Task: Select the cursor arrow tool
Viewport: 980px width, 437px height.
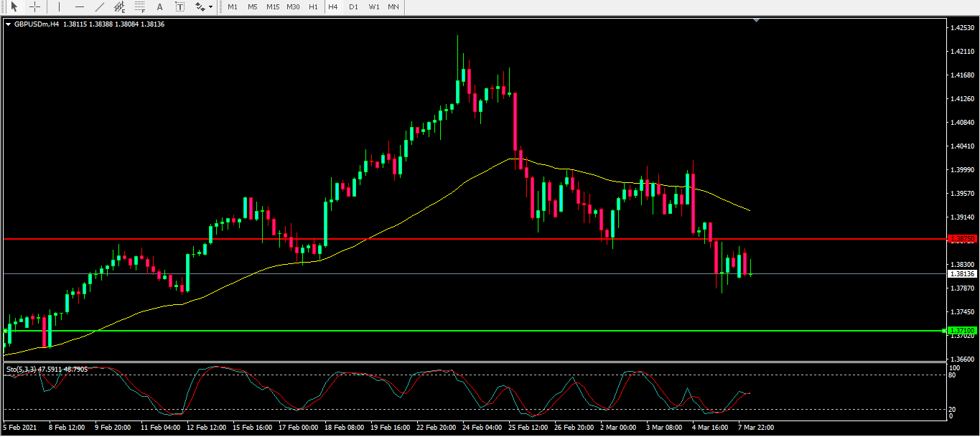Action: pos(14,6)
